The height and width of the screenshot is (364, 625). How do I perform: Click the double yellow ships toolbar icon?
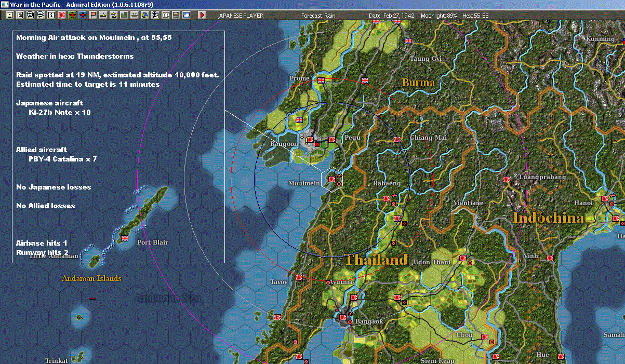click(113, 15)
